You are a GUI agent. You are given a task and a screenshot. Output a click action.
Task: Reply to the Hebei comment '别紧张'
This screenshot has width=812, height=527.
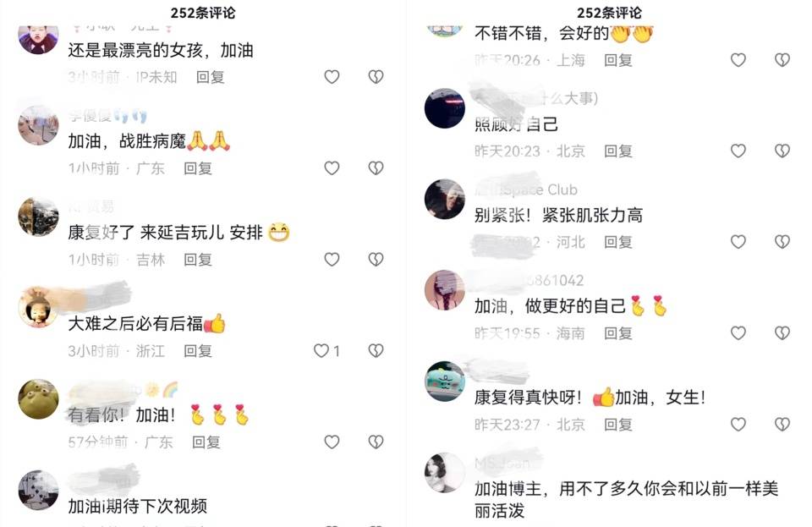(618, 242)
